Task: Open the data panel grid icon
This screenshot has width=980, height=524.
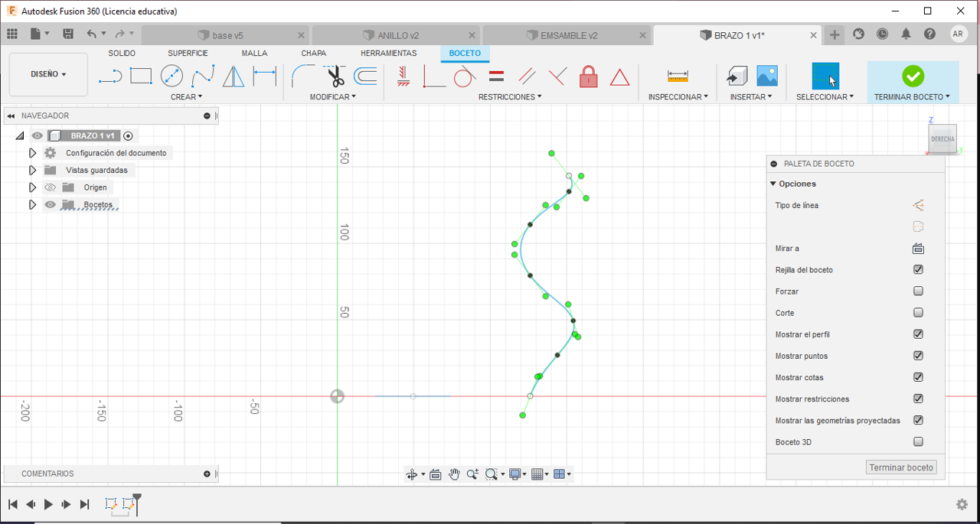Action: (12, 34)
